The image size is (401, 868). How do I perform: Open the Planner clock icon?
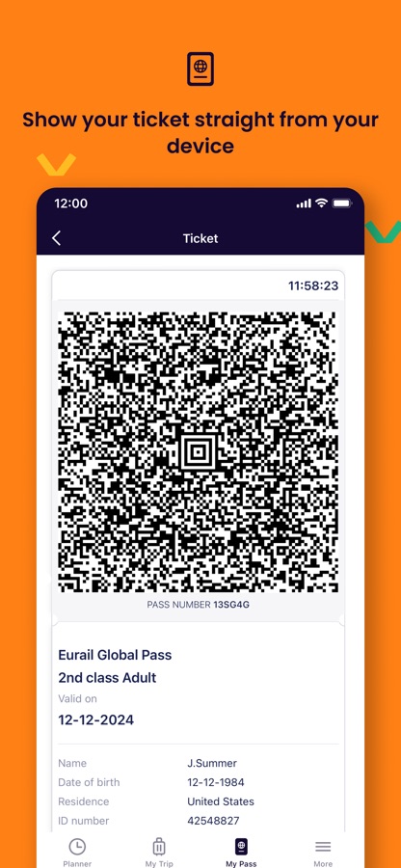tap(77, 847)
